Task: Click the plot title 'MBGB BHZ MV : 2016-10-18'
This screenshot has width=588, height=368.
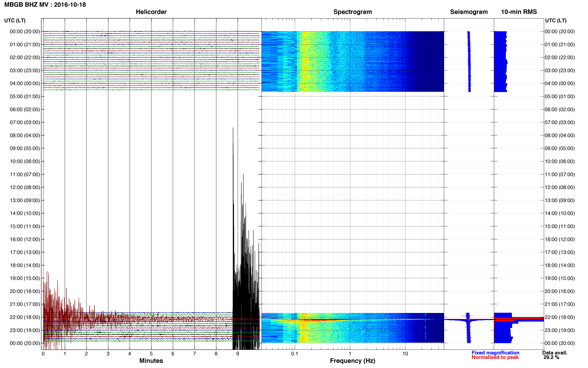Action: (x=45, y=5)
